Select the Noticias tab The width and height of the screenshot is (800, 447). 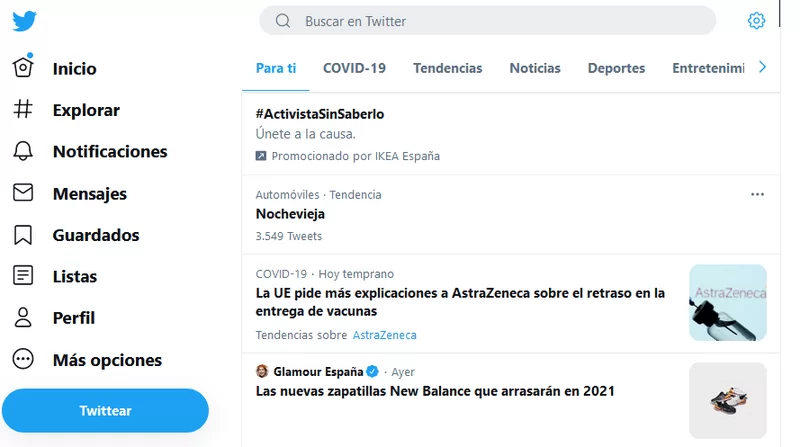click(x=535, y=68)
